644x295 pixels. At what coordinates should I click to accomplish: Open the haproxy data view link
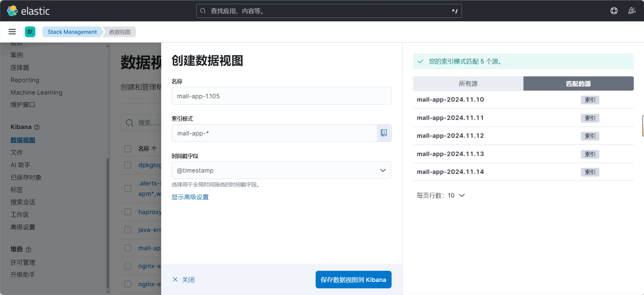(150, 212)
